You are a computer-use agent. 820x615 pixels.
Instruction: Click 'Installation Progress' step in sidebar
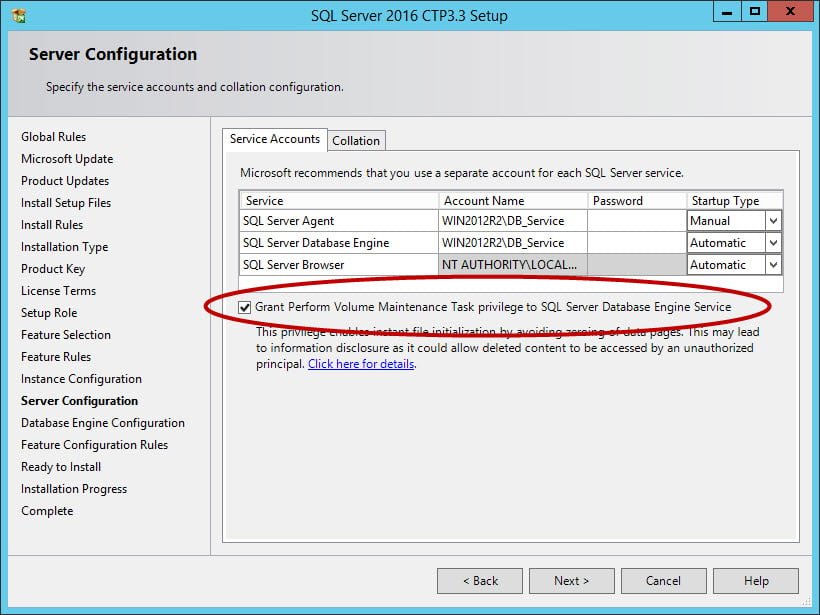(74, 489)
